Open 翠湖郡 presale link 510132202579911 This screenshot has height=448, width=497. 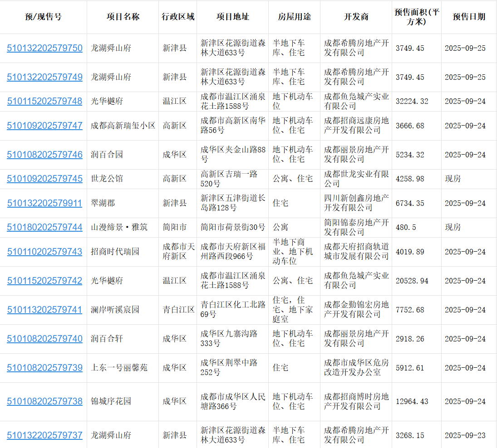(x=44, y=203)
